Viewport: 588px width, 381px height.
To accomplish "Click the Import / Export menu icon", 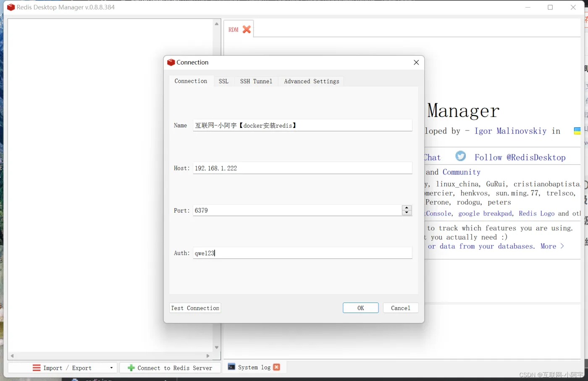I will (x=37, y=368).
